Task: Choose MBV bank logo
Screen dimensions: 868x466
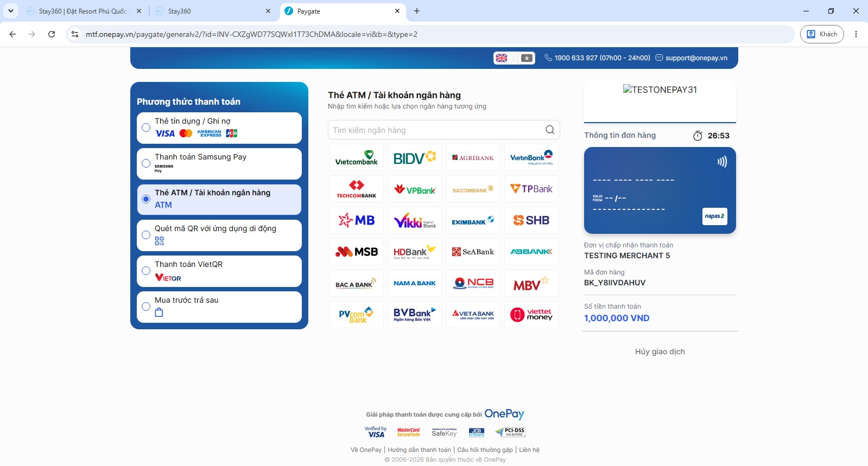Action: (531, 283)
